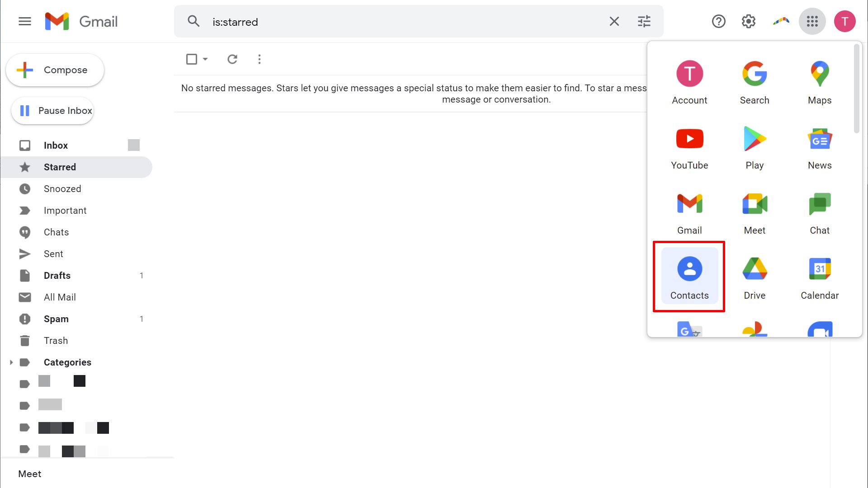Toggle the Google apps grid button

(812, 21)
